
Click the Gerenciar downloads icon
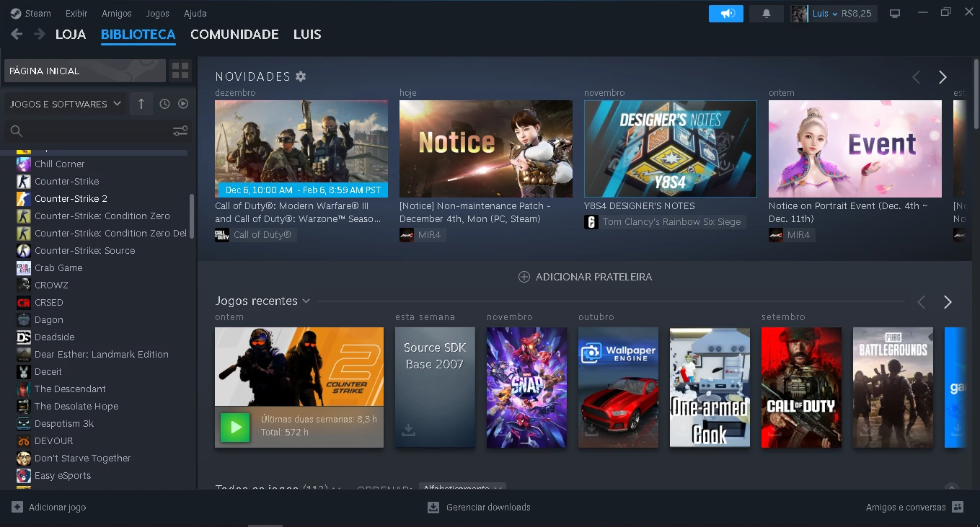pyautogui.click(x=433, y=507)
